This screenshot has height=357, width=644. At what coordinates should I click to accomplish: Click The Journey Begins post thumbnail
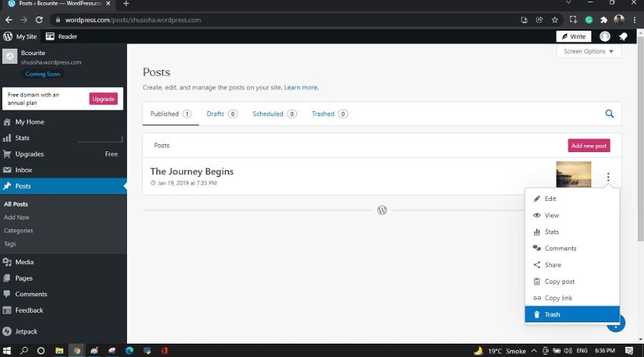point(573,175)
